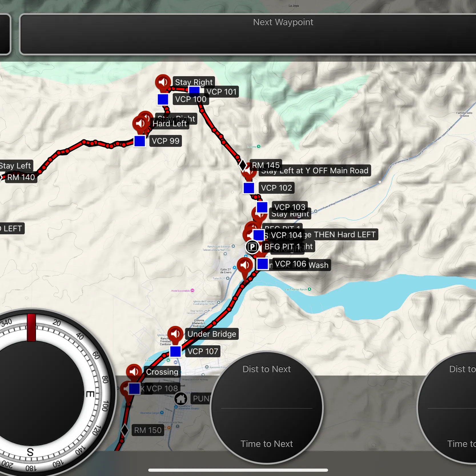This screenshot has height=476, width=476.
Task: Select the VCP 108 blue square waypoint
Action: point(134,389)
